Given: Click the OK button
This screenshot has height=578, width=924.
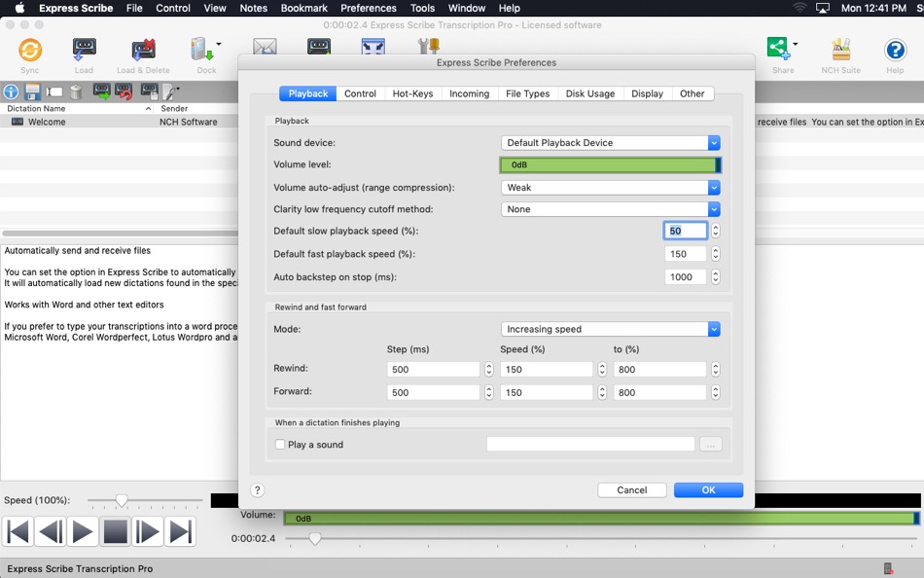Looking at the screenshot, I should point(707,489).
